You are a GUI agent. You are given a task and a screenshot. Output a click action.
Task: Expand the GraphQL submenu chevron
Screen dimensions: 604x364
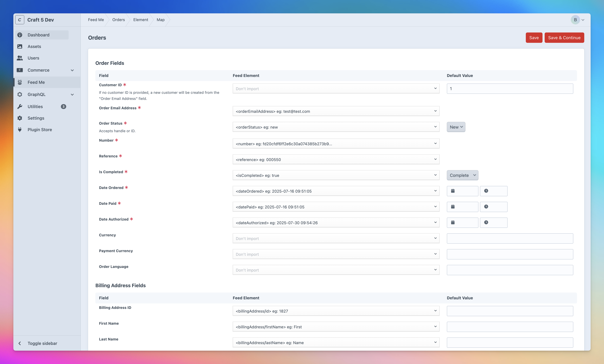click(x=72, y=94)
